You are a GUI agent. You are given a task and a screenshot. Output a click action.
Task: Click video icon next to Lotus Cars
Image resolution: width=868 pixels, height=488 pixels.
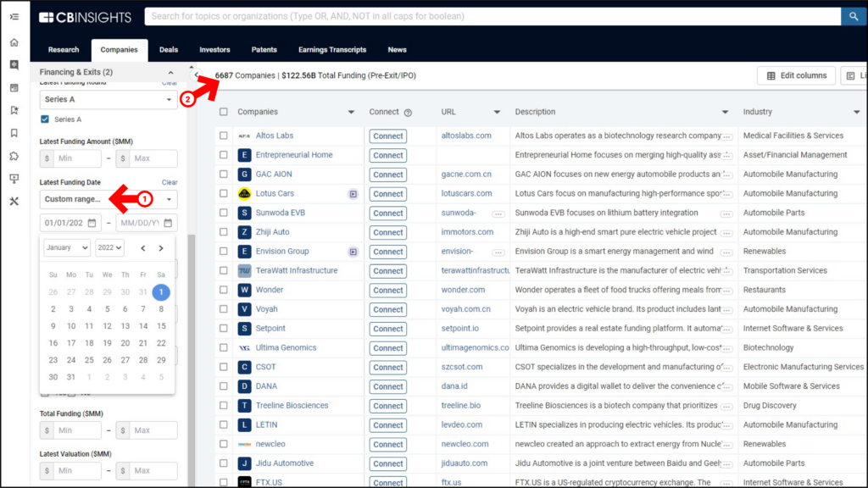pos(353,194)
